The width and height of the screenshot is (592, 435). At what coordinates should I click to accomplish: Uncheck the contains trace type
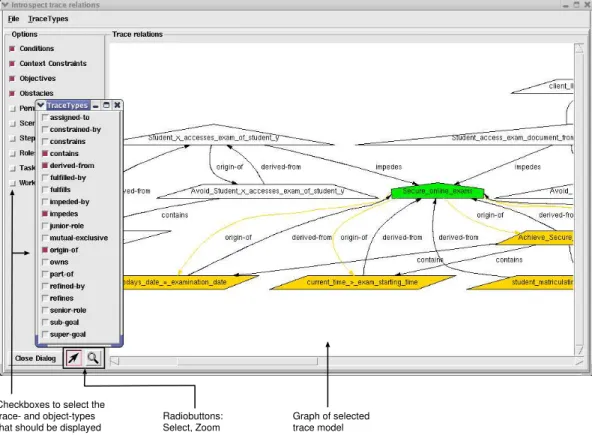point(45,154)
